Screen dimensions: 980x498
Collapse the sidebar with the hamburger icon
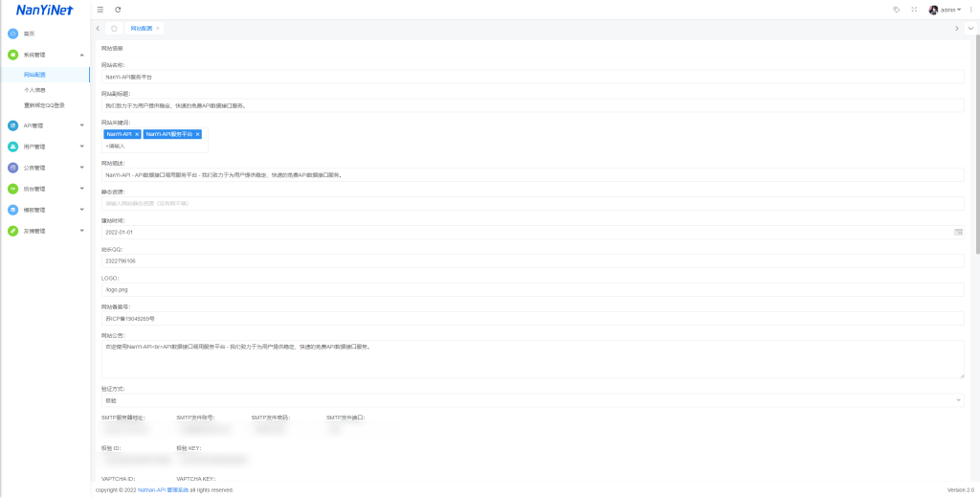(100, 10)
